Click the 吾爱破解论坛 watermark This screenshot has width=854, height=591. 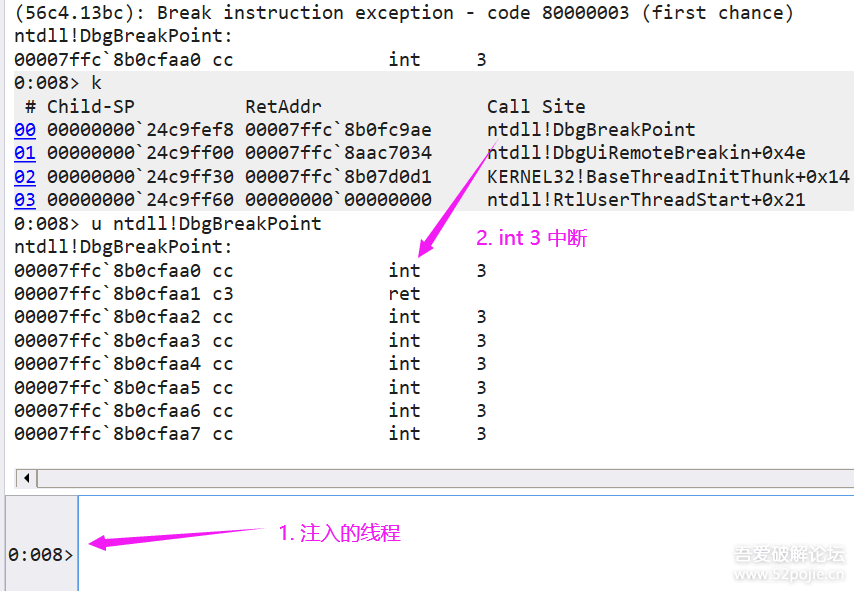[789, 554]
